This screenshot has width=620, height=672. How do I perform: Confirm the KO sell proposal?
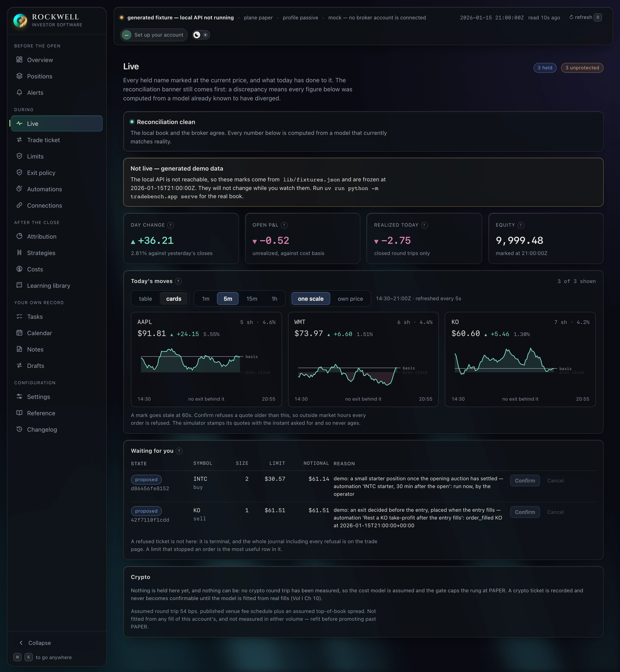(525, 512)
